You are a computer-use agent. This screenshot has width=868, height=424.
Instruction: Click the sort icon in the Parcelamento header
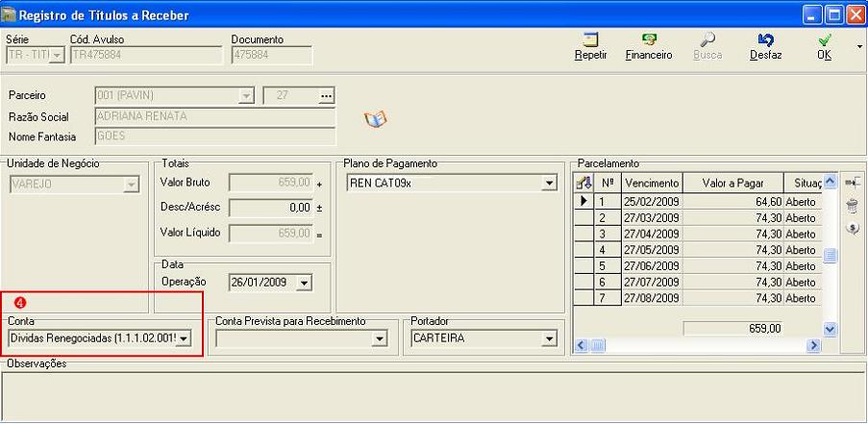pos(583,182)
